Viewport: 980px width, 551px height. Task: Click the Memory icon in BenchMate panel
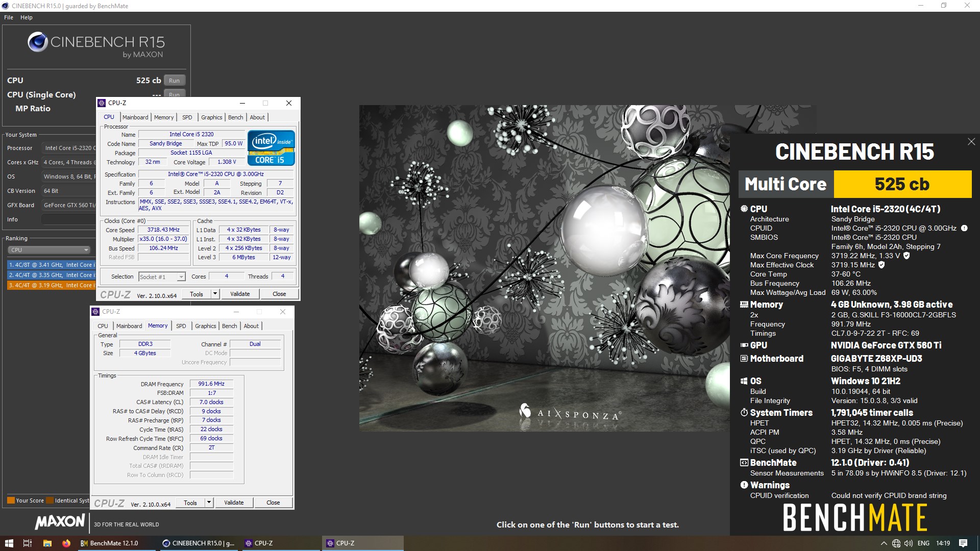[744, 305]
